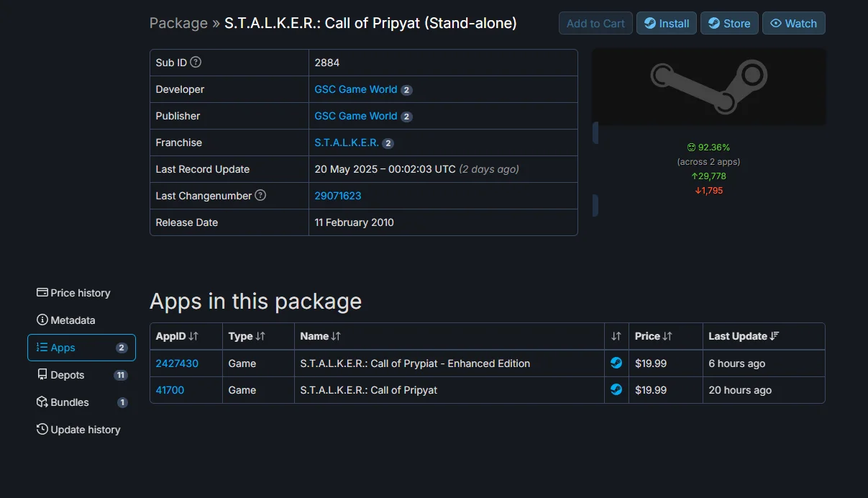Click the Steam logo package thumbnail

(708, 86)
